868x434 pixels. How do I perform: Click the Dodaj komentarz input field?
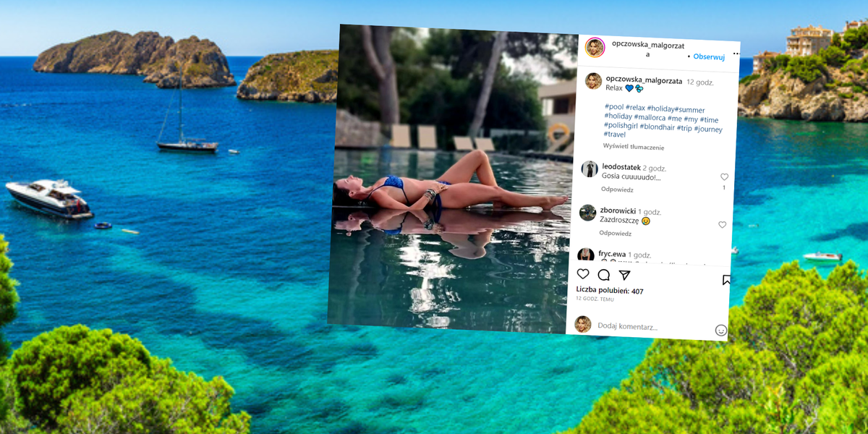651,326
